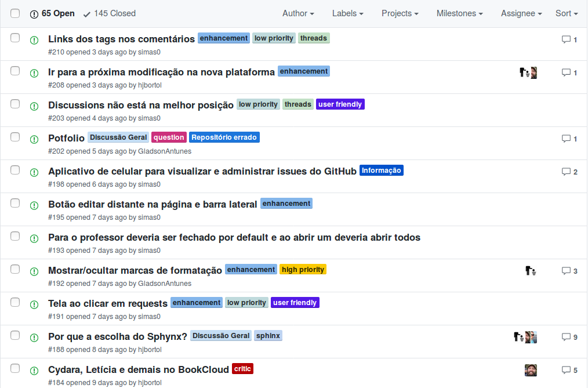
Task: Select issue Links dos tags nos comentários
Action: click(x=15, y=38)
